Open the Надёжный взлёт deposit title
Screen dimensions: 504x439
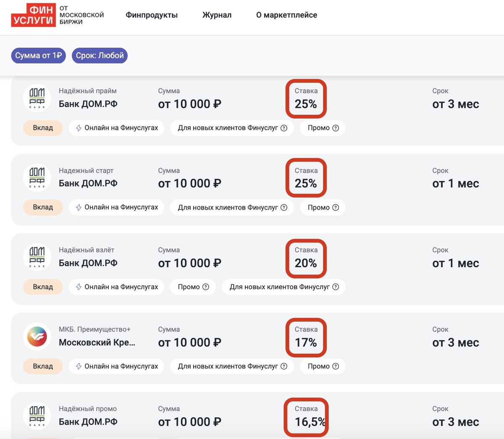pyautogui.click(x=87, y=250)
